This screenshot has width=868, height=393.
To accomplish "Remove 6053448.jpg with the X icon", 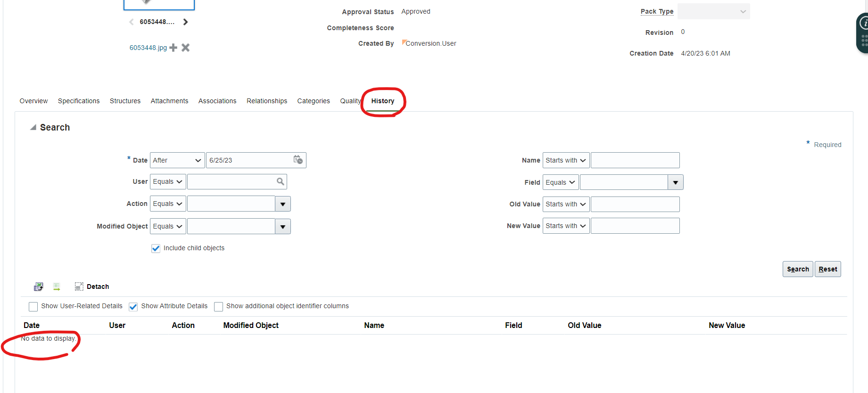I will pyautogui.click(x=186, y=48).
